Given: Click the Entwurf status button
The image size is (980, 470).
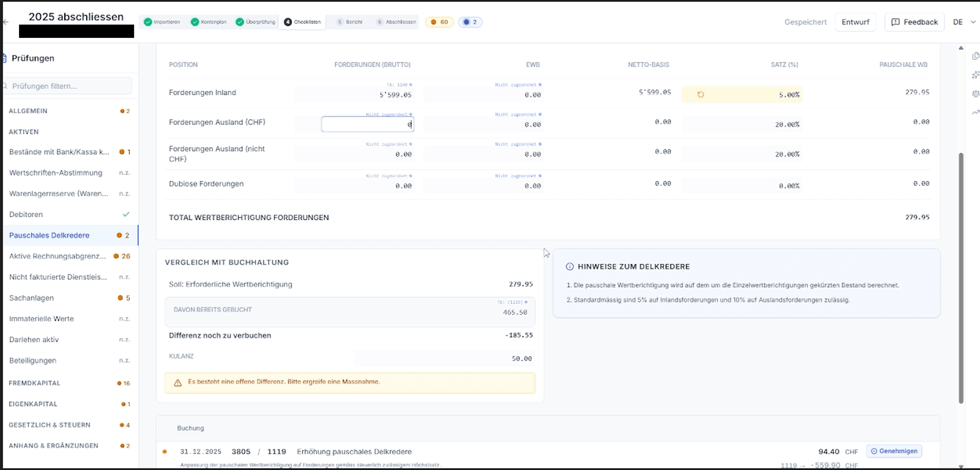Looking at the screenshot, I should click(x=855, y=22).
